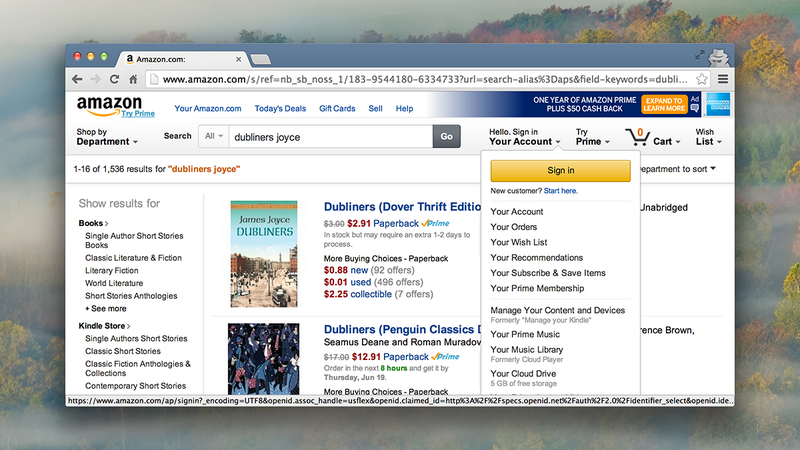800x450 pixels.
Task: Click the Help link
Action: [404, 108]
